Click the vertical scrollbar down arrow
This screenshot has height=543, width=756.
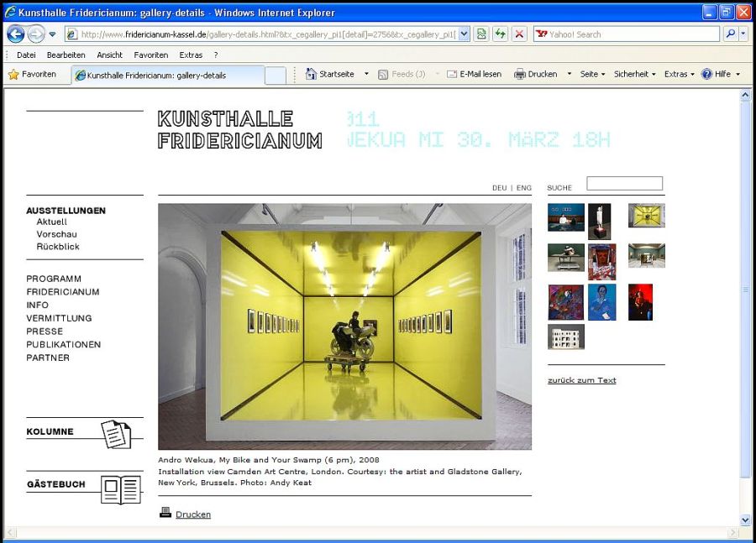pyautogui.click(x=745, y=520)
